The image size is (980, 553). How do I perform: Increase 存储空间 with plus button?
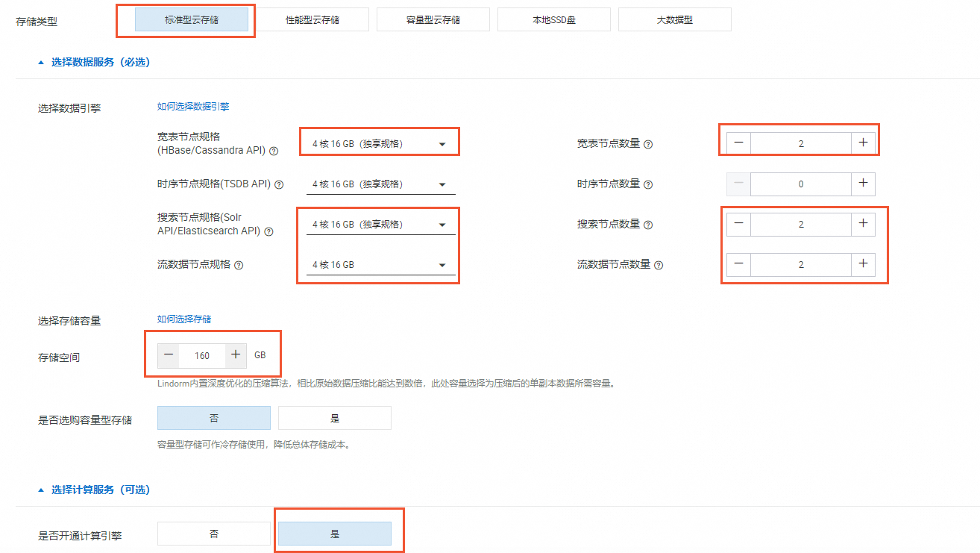tap(236, 355)
